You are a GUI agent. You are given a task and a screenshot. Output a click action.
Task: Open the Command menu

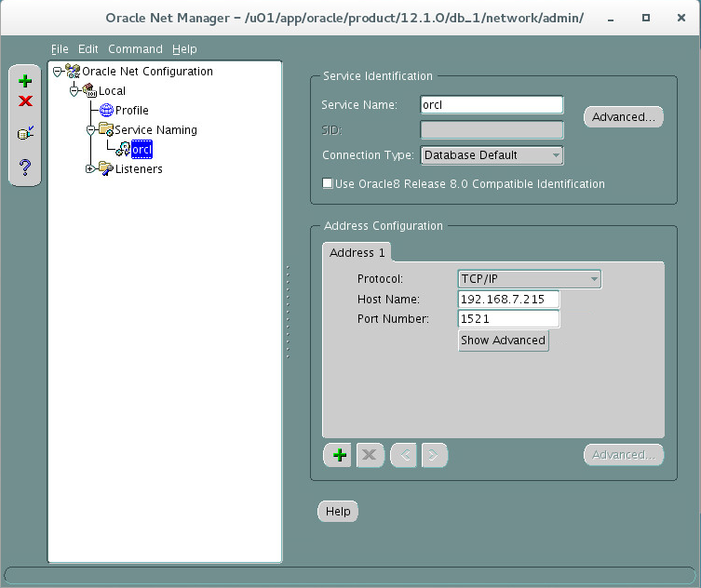pos(136,48)
